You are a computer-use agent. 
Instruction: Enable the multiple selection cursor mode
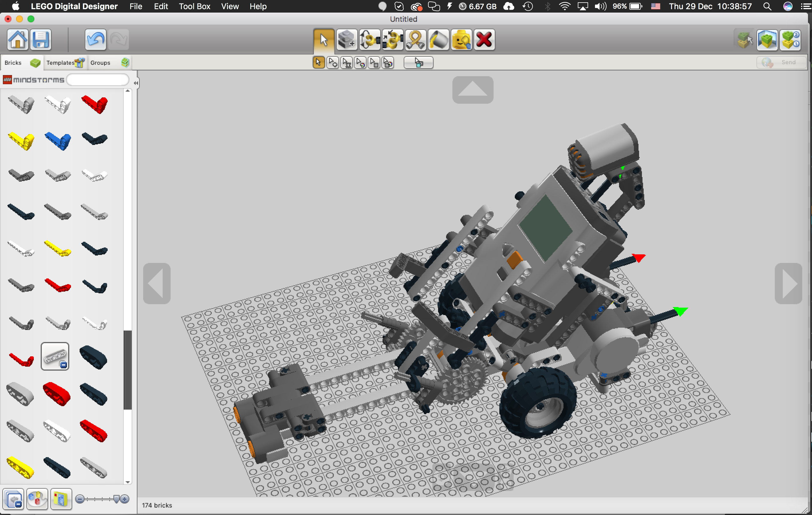[332, 62]
